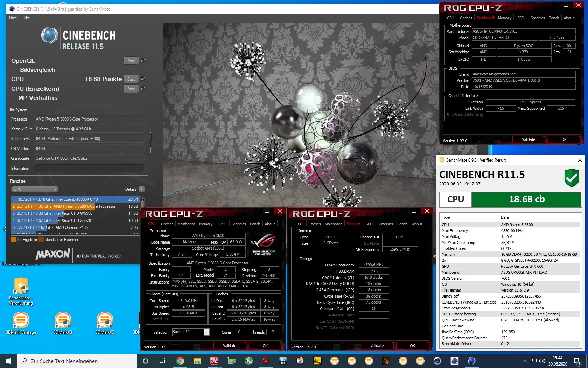The height and width of the screenshot is (368, 588).
Task: Open the Windows Start menu
Action: 8,361
